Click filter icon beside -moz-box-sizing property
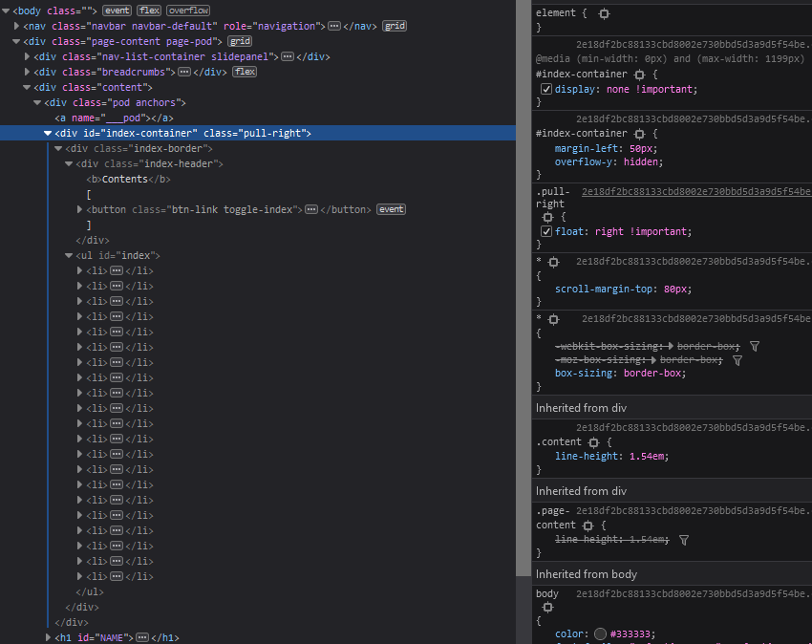812x644 pixels. coord(737,360)
